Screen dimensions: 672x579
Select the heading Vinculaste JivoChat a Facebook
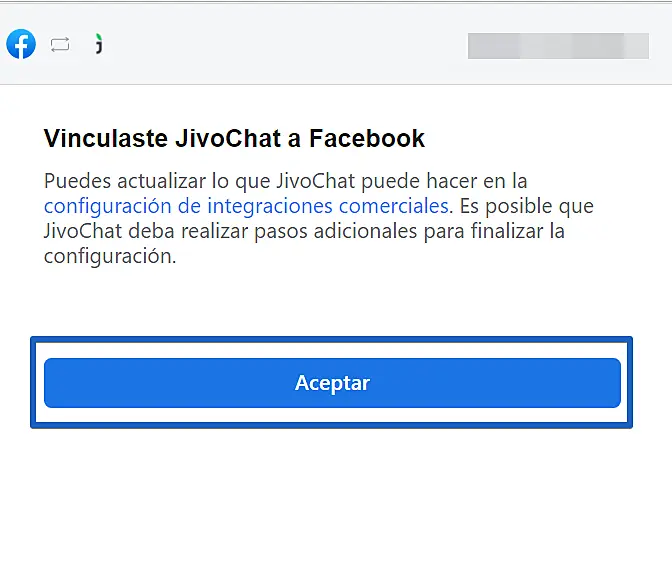234,138
